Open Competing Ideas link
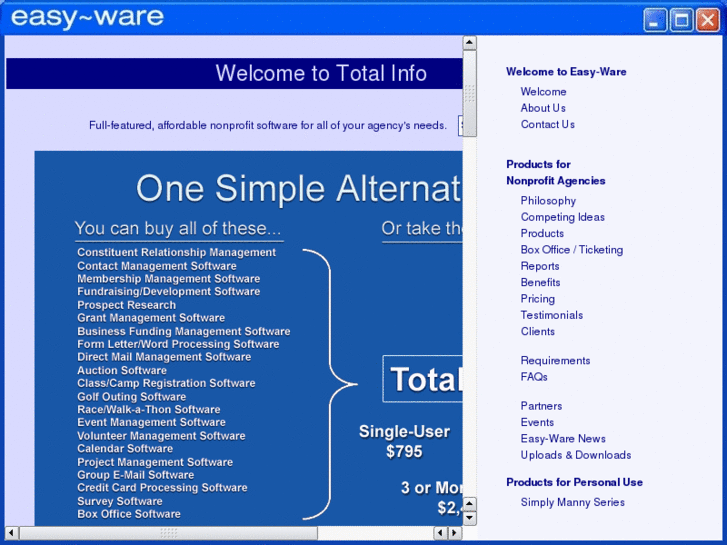 pyautogui.click(x=562, y=217)
